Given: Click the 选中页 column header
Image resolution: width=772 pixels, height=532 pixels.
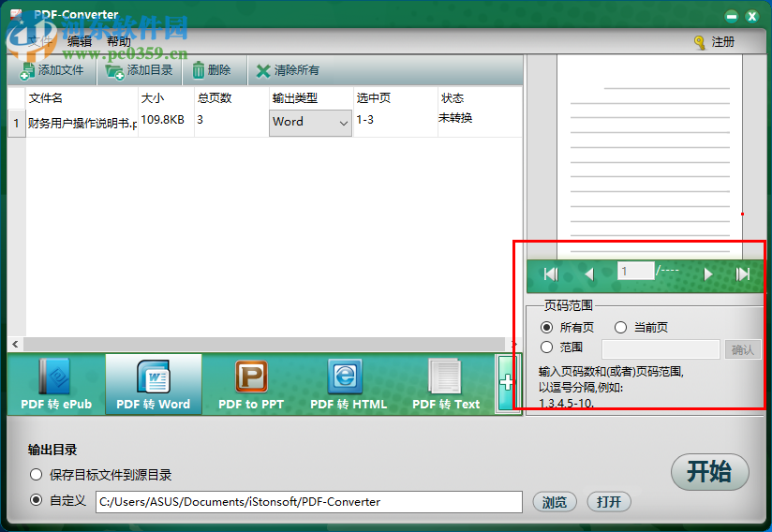Looking at the screenshot, I should 395,98.
